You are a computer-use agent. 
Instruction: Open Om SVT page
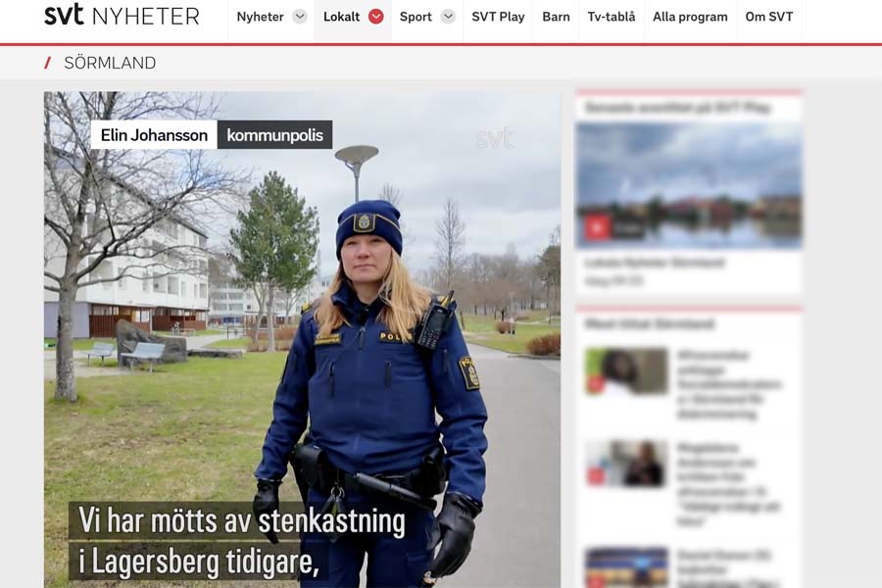(769, 17)
